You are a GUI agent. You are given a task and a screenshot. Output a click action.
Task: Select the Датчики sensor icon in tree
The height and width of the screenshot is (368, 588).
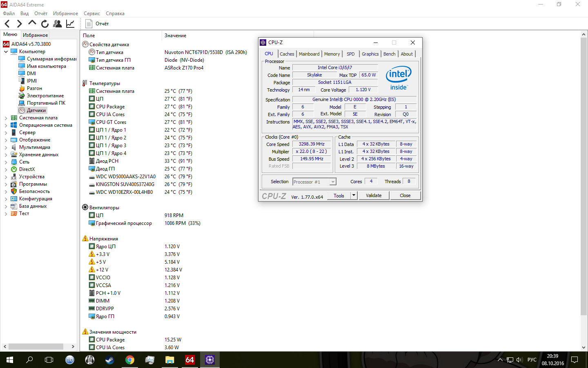pyautogui.click(x=22, y=110)
